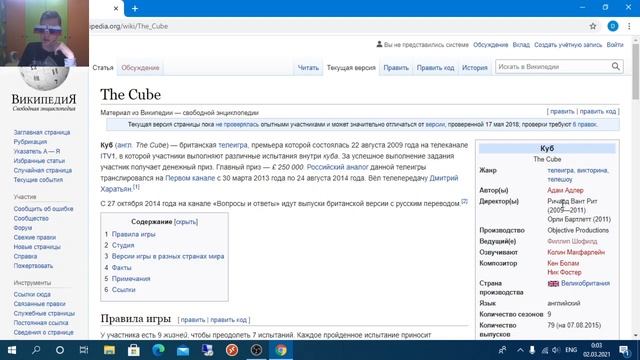Open Пожертвовать sidebar link
Screen dimensions: 640x360
point(33,266)
